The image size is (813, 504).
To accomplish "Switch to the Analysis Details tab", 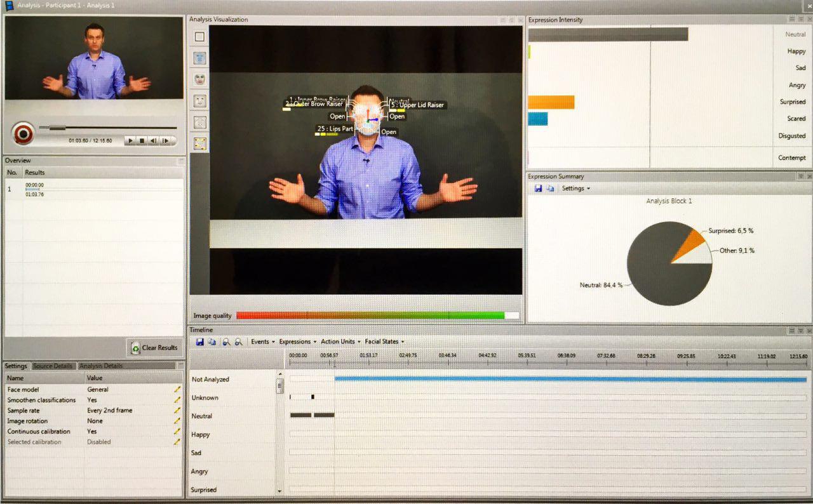I will [101, 366].
